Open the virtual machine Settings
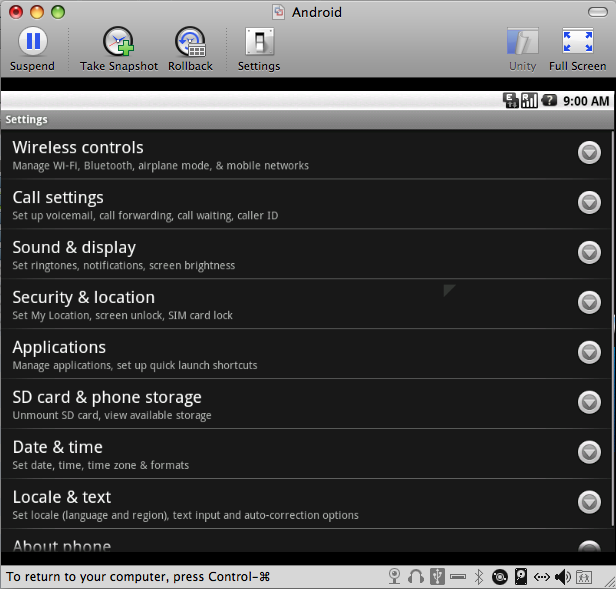 259,42
